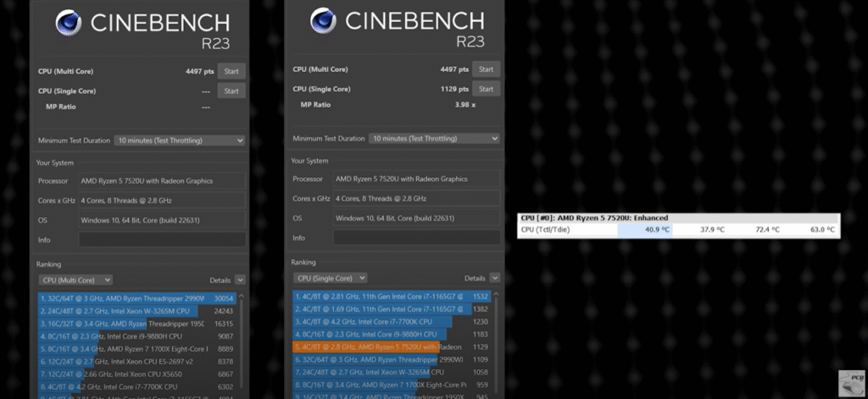Click 1129 pts single core score in right window

[x=454, y=89]
